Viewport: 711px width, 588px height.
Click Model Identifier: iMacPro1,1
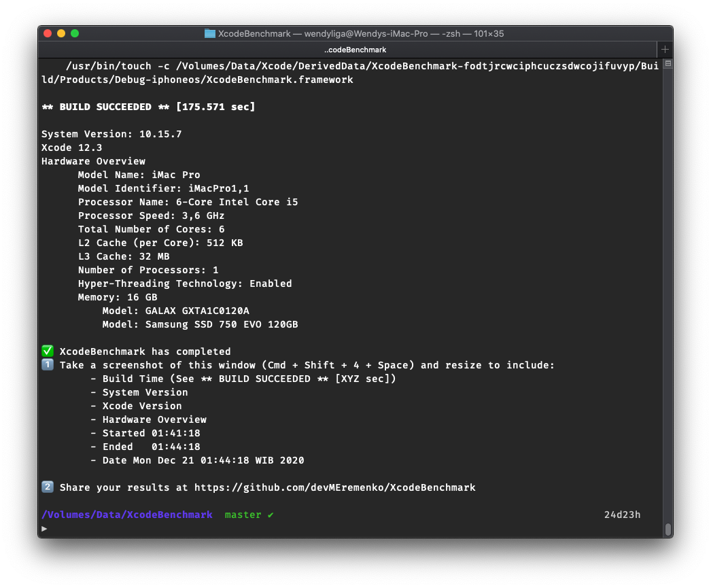(x=163, y=188)
